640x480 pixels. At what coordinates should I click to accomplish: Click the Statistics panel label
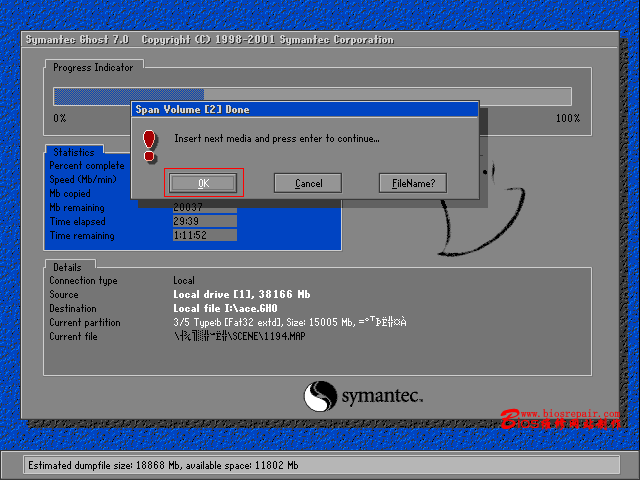[x=74, y=152]
